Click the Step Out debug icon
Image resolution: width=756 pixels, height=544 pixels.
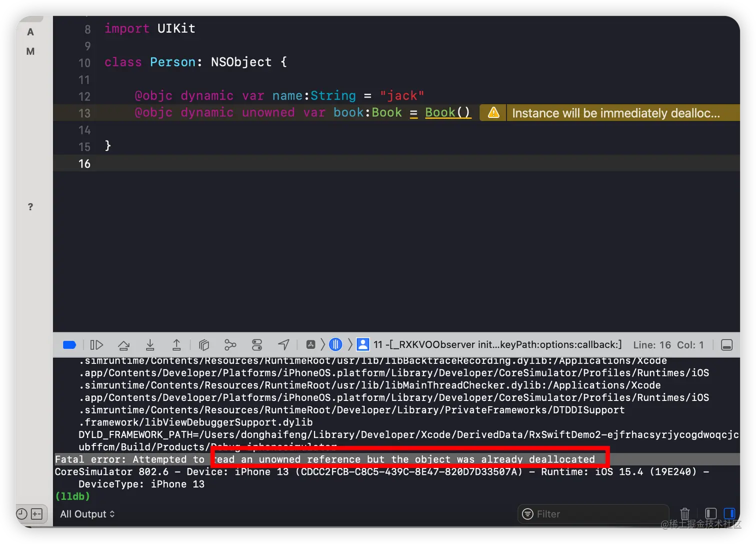176,345
